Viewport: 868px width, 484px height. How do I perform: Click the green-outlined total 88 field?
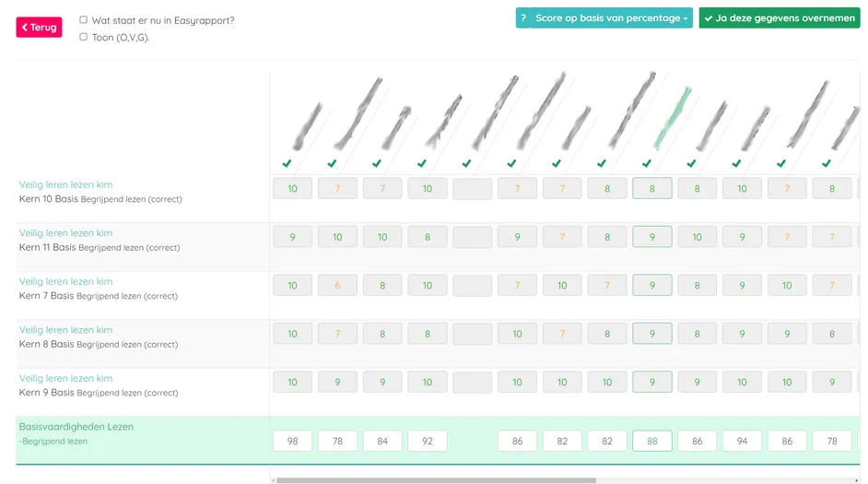click(652, 441)
